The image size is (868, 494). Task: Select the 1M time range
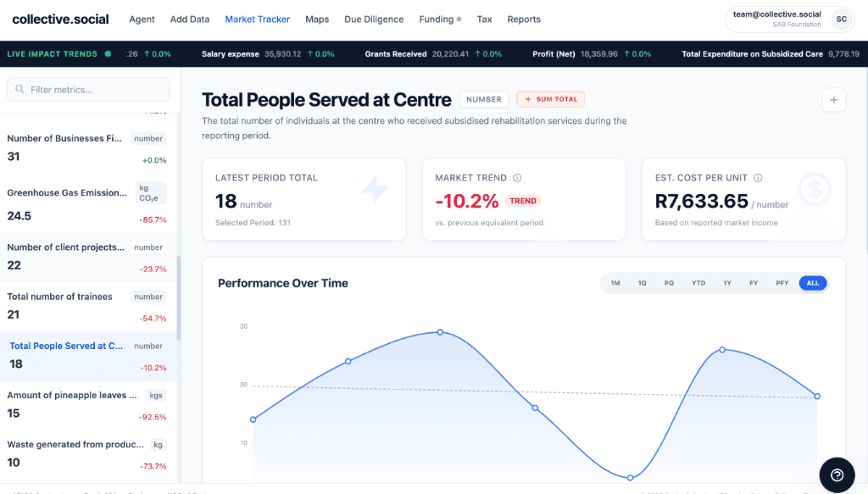point(615,283)
